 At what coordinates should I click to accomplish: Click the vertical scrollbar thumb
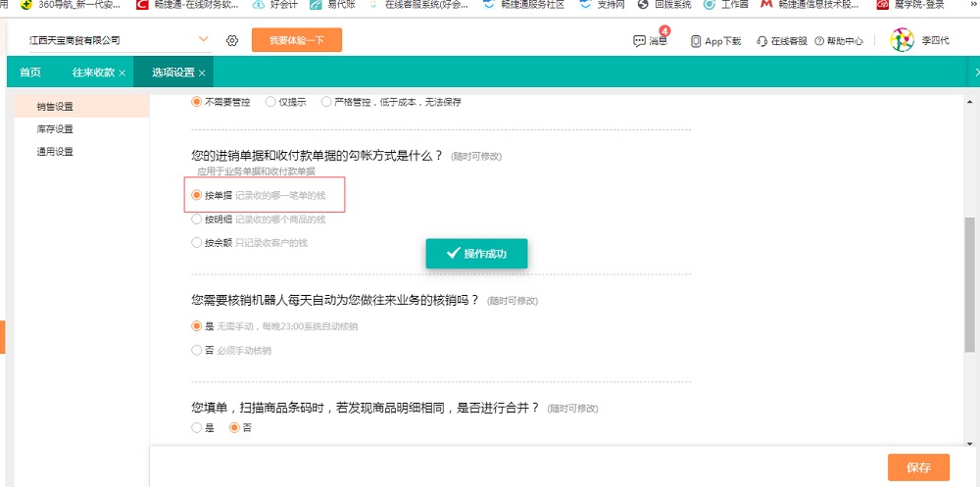(x=969, y=284)
